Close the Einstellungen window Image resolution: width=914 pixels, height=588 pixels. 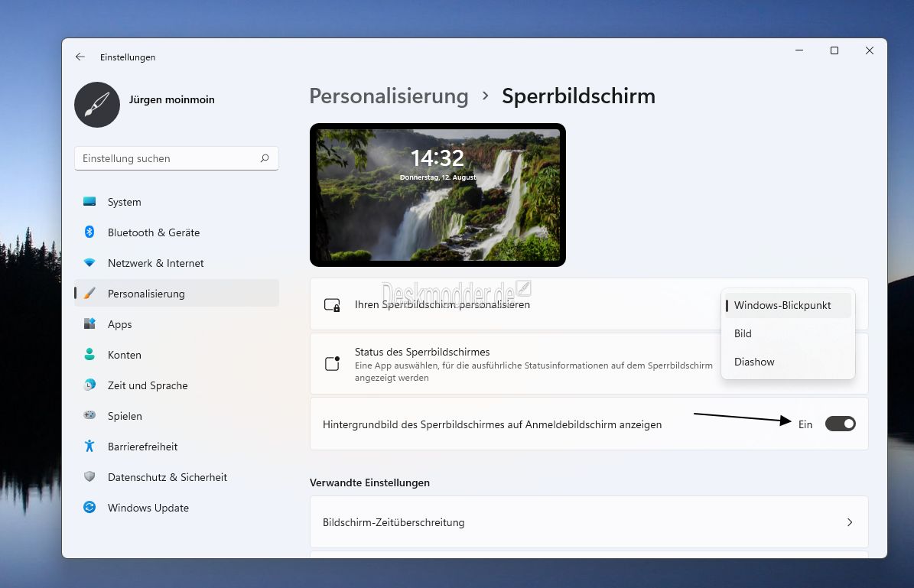pyautogui.click(x=869, y=50)
